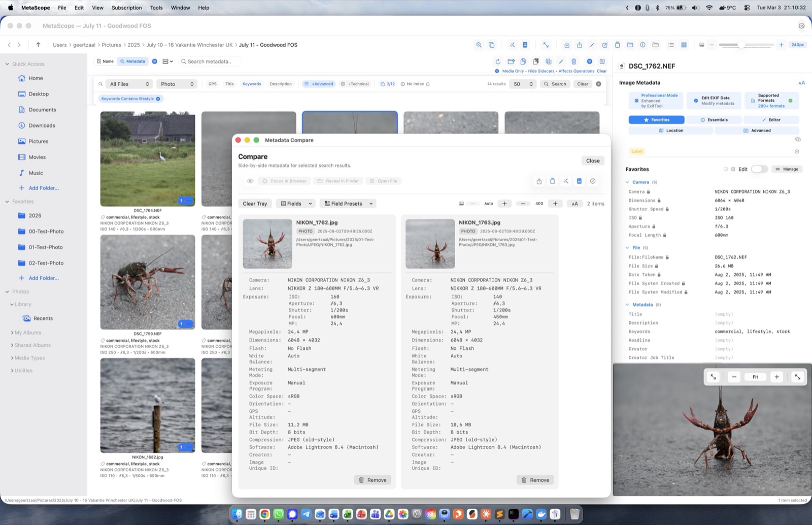Select the DSC_1759.NEF thumbnail
This screenshot has height=525, width=812.
coord(147,282)
